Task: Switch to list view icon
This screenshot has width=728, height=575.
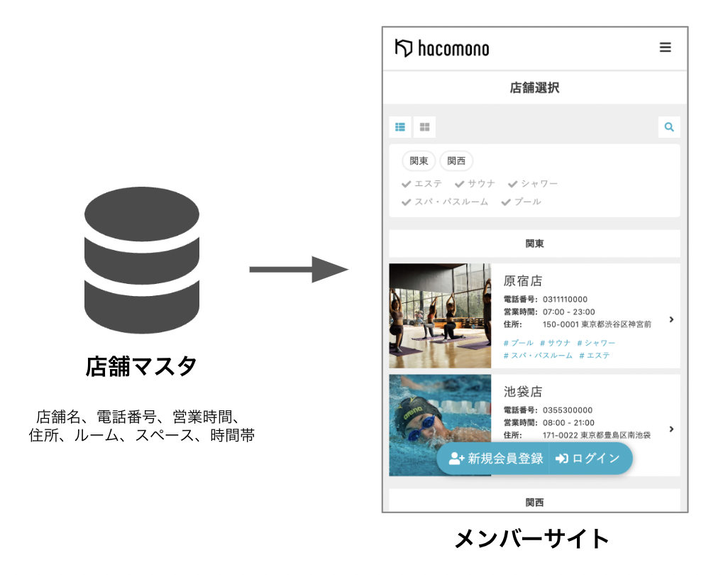Action: click(x=400, y=127)
